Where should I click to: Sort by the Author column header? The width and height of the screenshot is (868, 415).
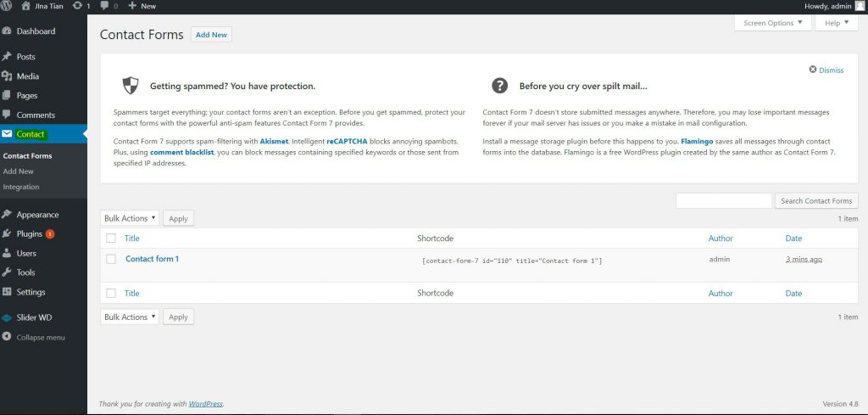coord(721,238)
